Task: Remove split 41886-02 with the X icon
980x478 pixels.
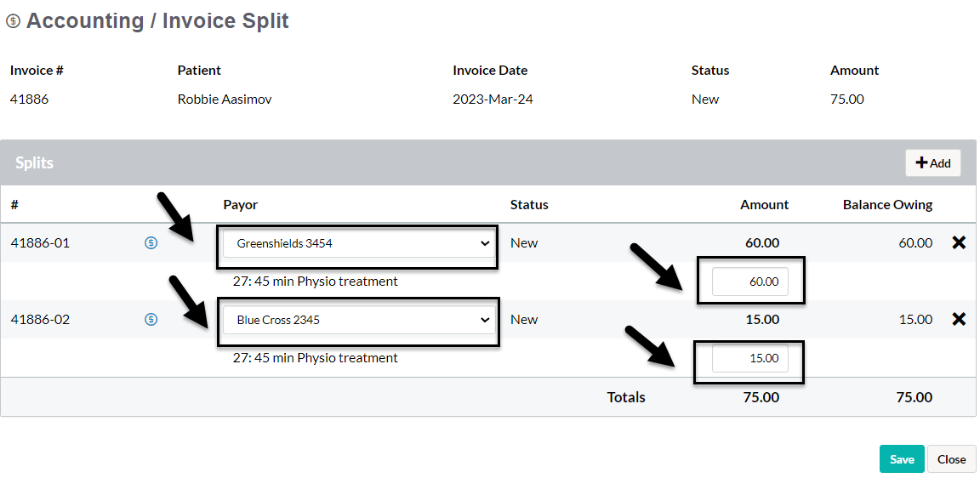Action: tap(959, 320)
